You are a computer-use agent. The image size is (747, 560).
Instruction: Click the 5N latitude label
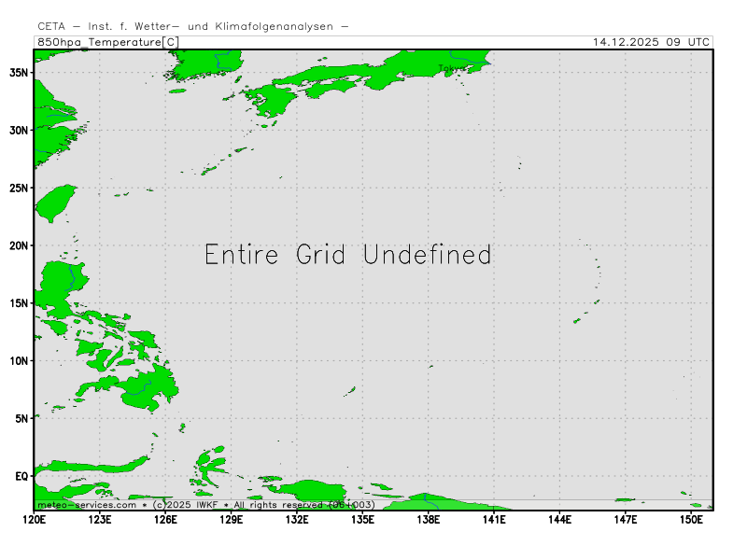[21, 418]
